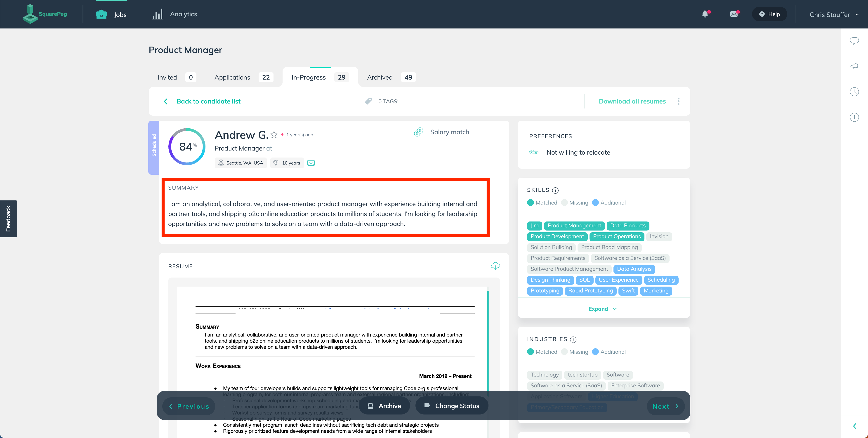The width and height of the screenshot is (868, 438).
Task: Click the Industries info icon
Action: tap(573, 340)
